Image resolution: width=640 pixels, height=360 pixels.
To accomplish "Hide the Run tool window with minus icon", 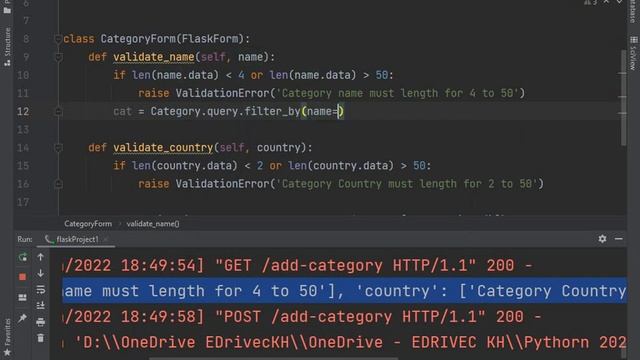I will point(619,239).
